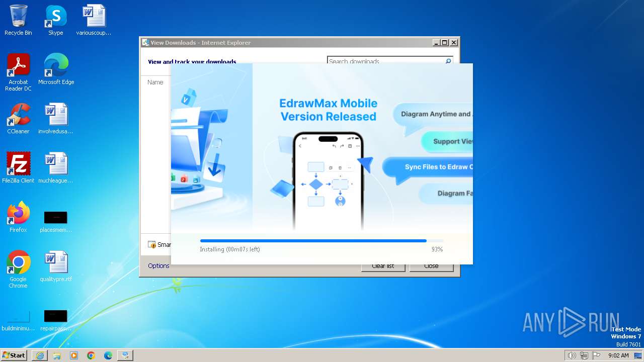Viewport: 644px width, 362px height.
Task: Click the SmartScreen shield icon in downloads
Action: coord(152,245)
